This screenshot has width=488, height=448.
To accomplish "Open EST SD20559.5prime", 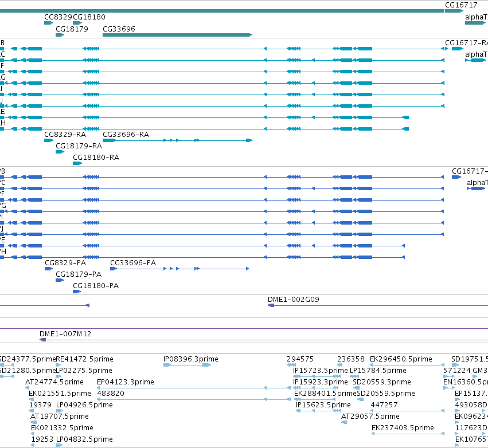I will 386,394.
